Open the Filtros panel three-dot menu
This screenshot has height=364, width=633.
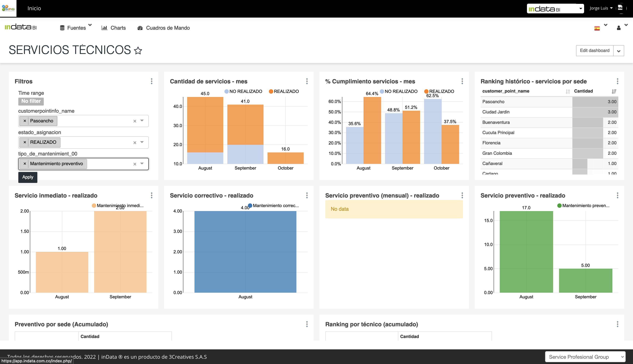pyautogui.click(x=151, y=81)
